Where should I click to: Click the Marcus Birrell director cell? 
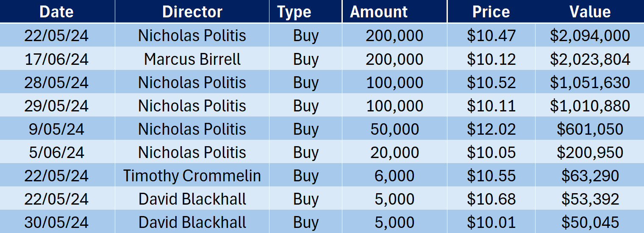click(192, 59)
